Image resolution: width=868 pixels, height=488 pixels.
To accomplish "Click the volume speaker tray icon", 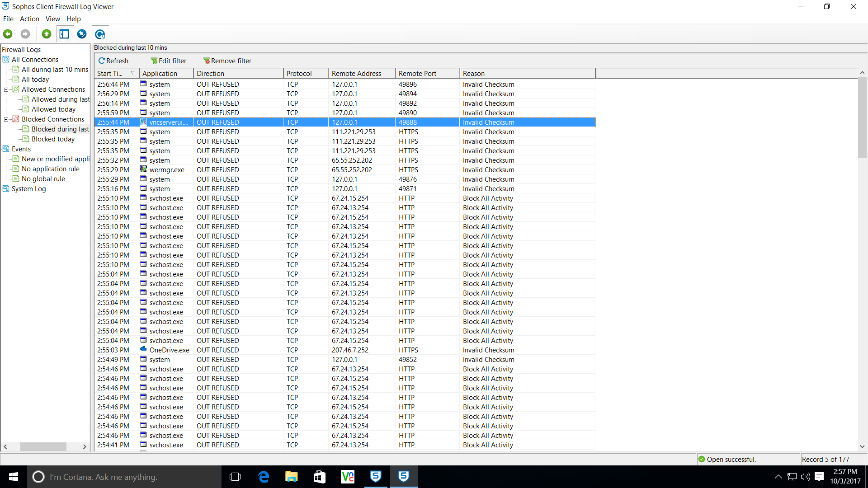I will pyautogui.click(x=805, y=477).
